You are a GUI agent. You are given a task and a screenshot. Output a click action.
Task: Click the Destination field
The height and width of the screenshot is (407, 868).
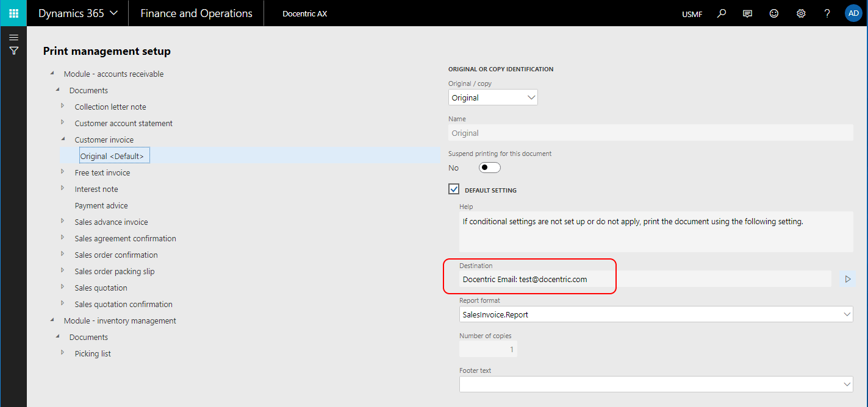(x=645, y=279)
